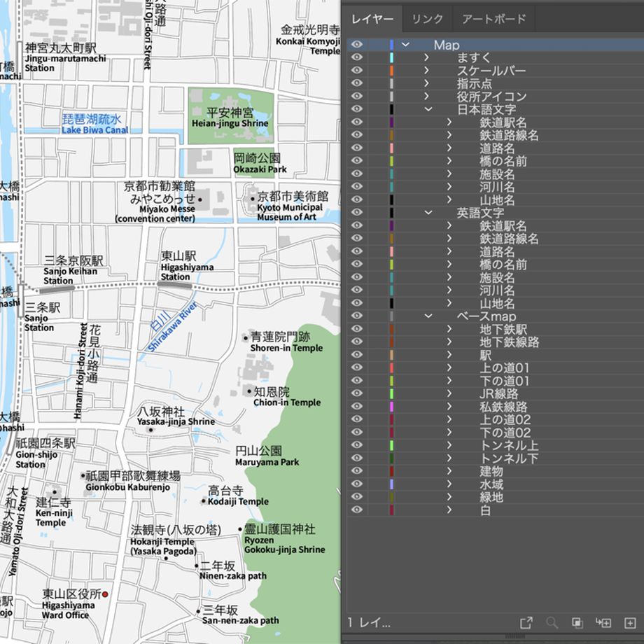Select the 上の道02 layer name
The height and width of the screenshot is (644, 644).
coord(505,419)
